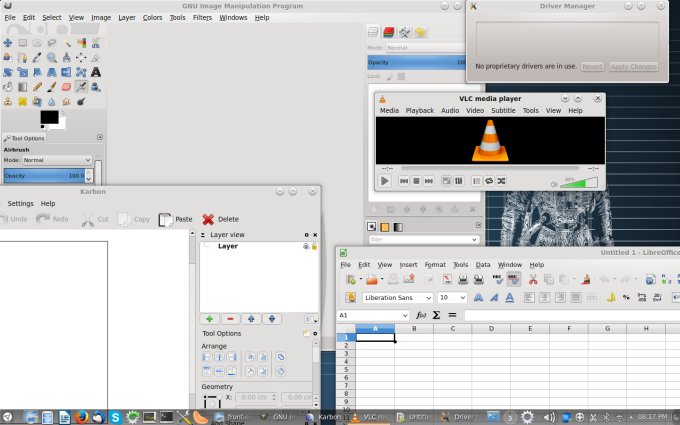Toggle the lock on Karbon's Layer
This screenshot has width=680, height=425.
314,246
